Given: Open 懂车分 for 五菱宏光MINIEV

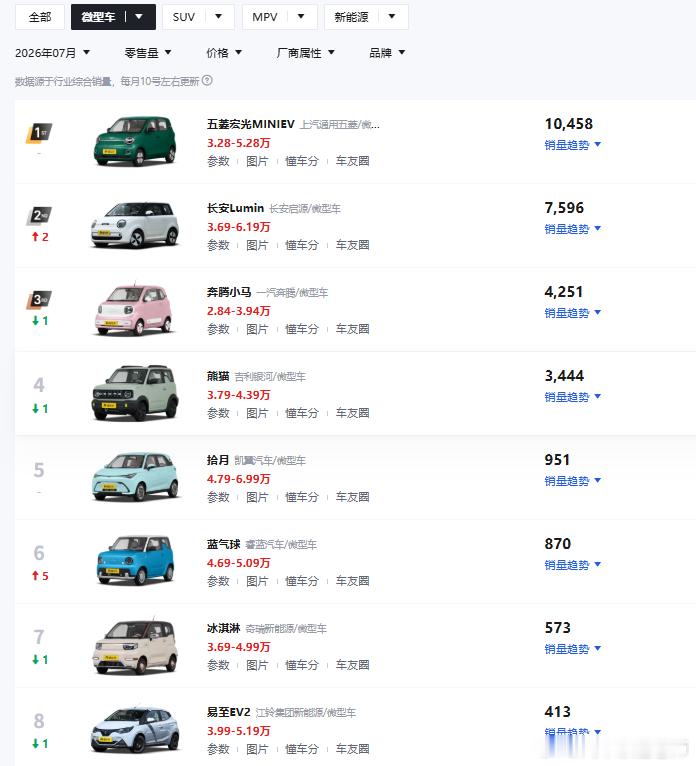Looking at the screenshot, I should (x=302, y=161).
